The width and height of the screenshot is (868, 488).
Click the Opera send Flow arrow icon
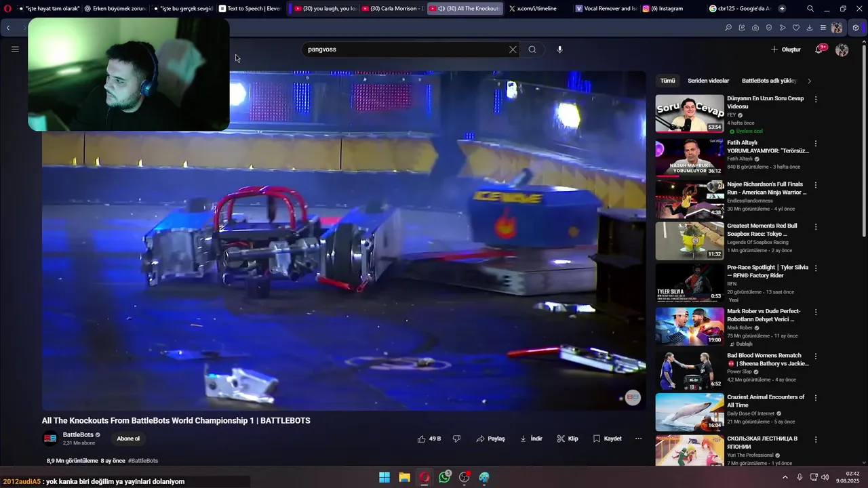783,28
